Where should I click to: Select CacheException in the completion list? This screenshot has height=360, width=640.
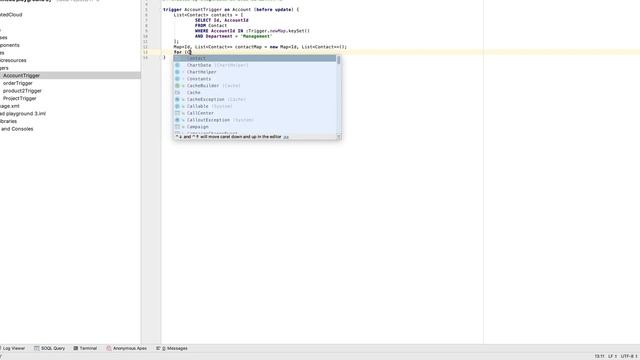point(255,100)
